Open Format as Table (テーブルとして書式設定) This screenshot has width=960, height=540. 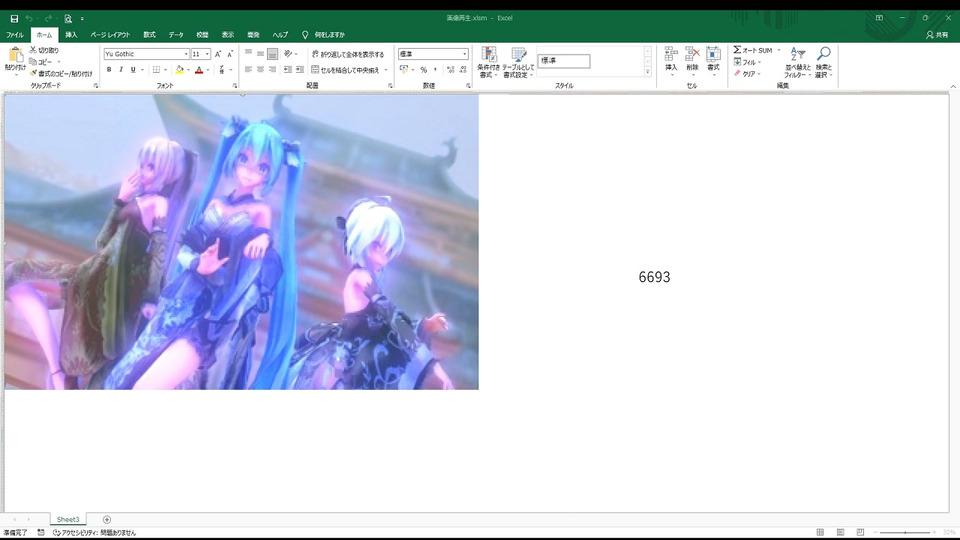(518, 62)
